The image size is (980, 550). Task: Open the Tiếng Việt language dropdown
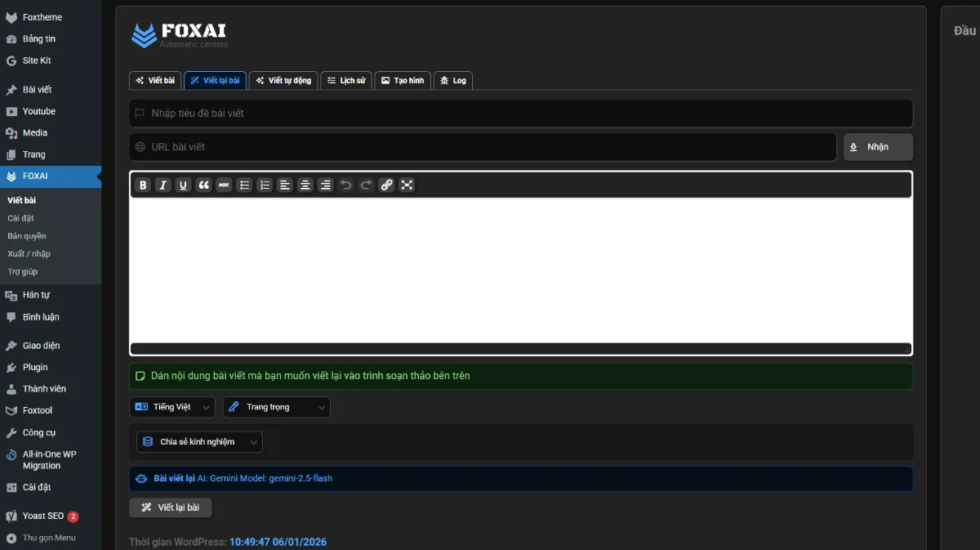[171, 406]
